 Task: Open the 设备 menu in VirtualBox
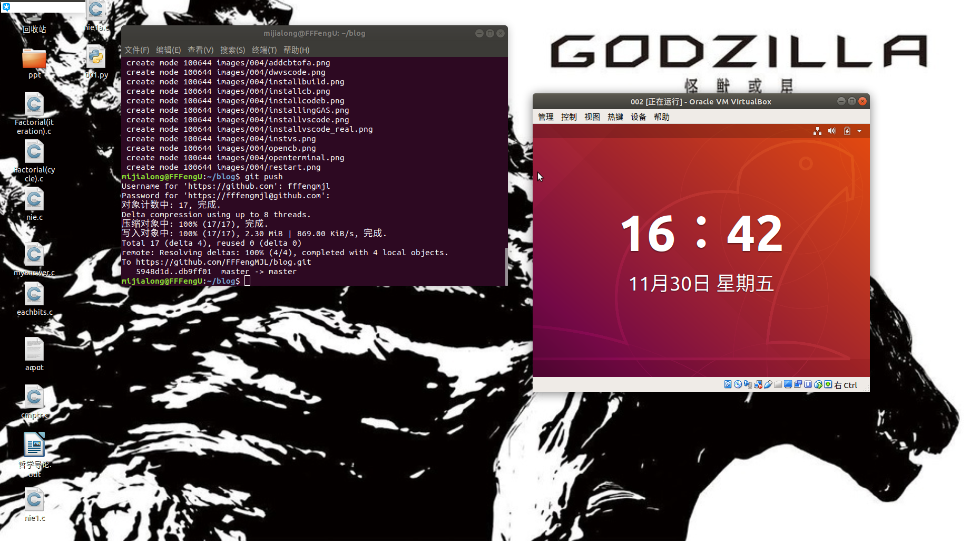[x=638, y=117]
